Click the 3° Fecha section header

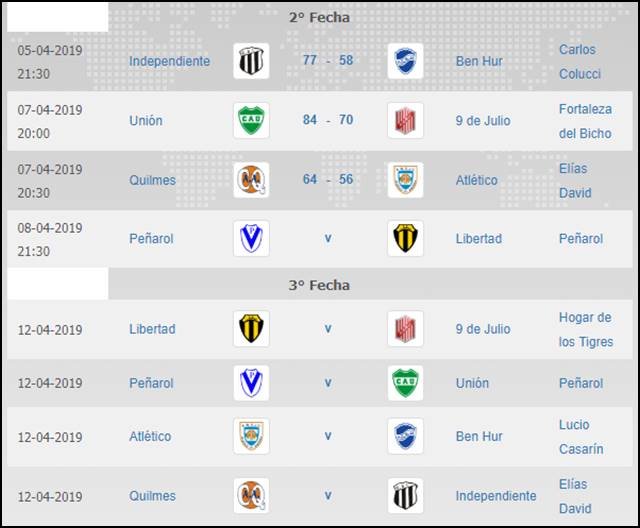(319, 285)
